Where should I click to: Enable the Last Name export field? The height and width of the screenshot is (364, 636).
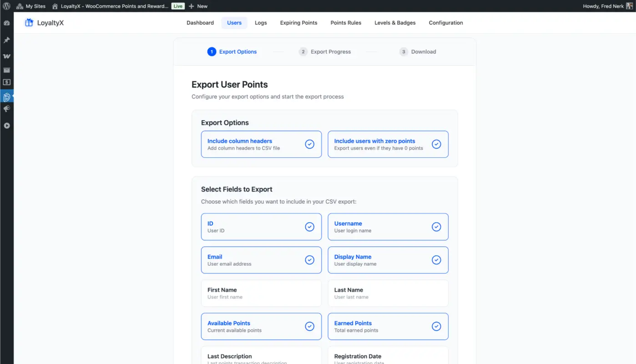point(388,293)
